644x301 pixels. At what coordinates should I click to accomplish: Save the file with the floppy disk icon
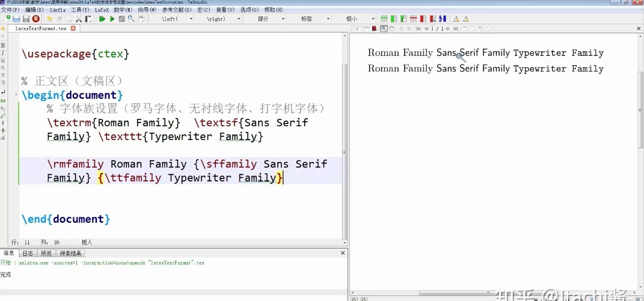point(26,19)
